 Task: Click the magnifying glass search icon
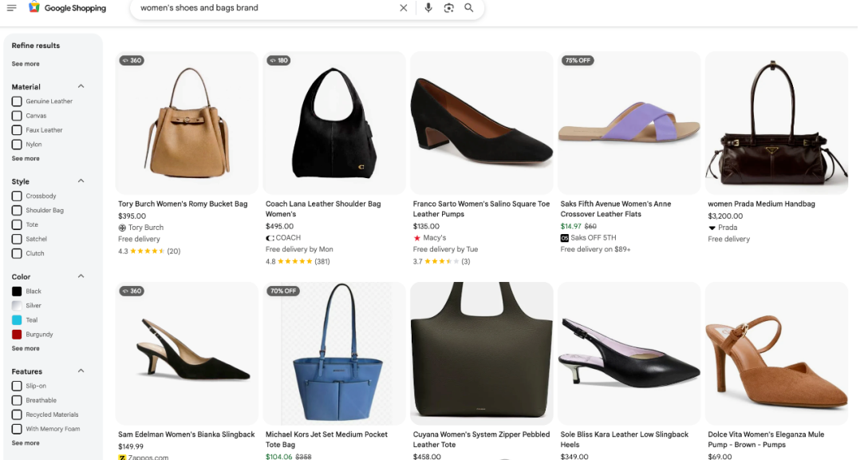tap(469, 8)
